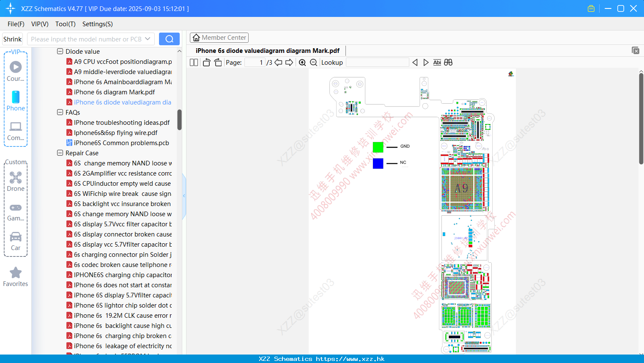Close document tab panel icon at right

[636, 50]
